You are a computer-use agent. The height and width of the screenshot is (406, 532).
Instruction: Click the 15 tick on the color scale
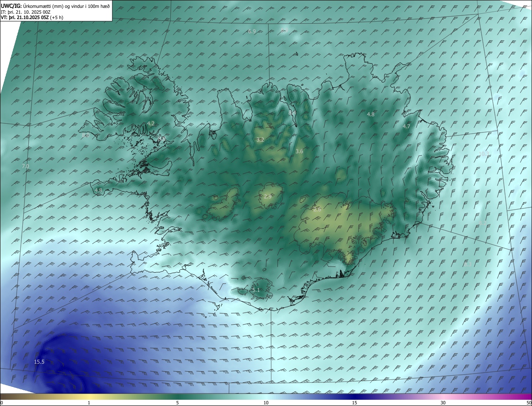pos(355,403)
